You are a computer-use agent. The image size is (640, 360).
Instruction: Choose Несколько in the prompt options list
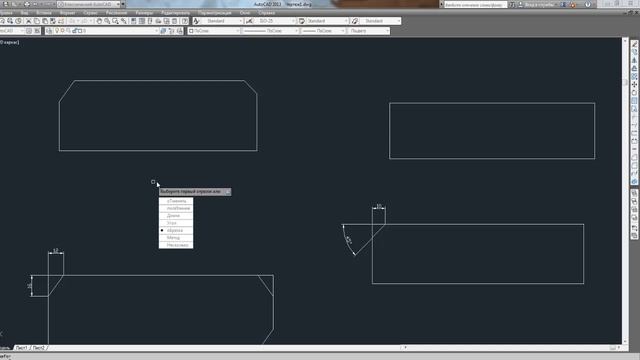176,245
